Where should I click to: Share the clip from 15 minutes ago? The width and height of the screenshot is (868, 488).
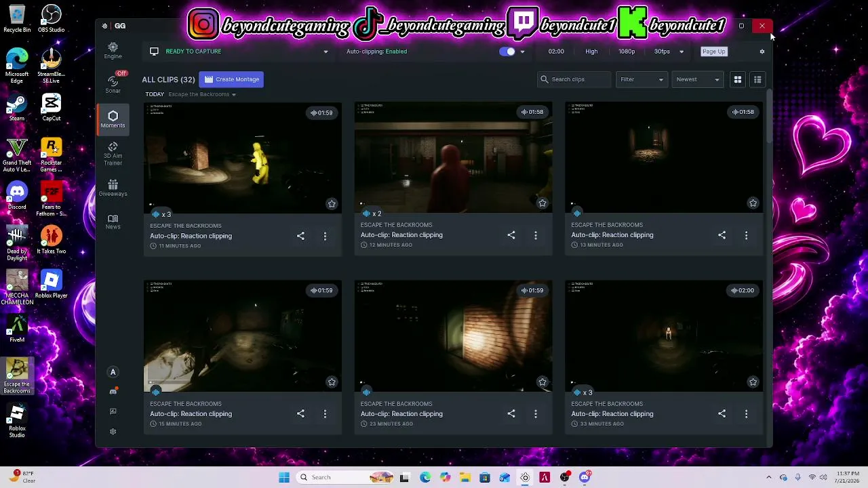[x=300, y=413]
